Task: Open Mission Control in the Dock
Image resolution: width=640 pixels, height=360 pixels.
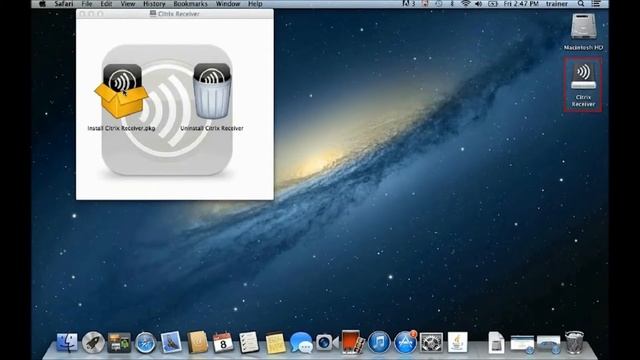Action: point(119,342)
